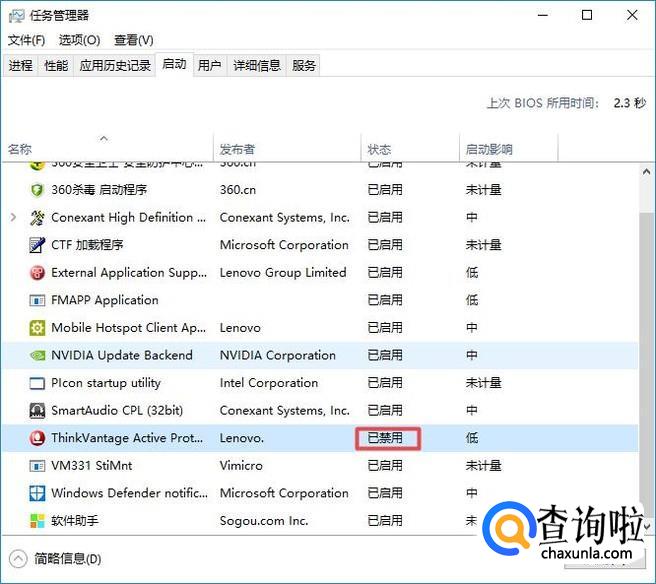Click the External Application Support red icon
This screenshot has width=656, height=584.
tap(37, 273)
